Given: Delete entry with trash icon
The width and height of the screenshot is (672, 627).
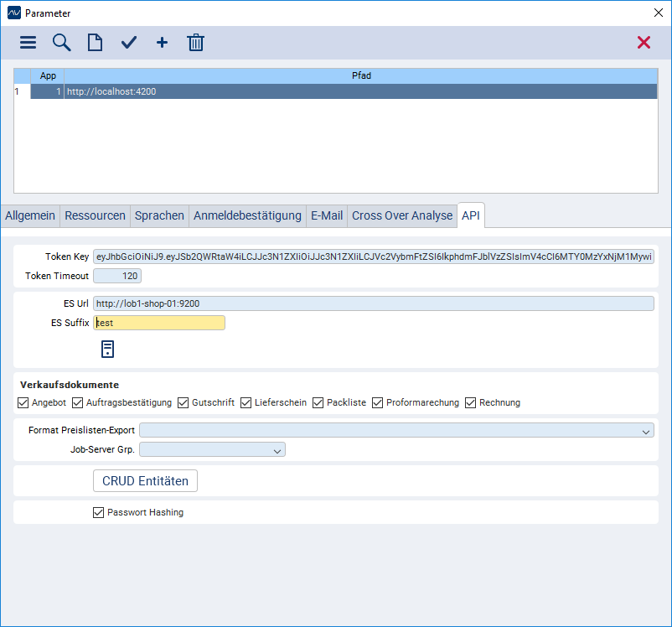Looking at the screenshot, I should (195, 43).
